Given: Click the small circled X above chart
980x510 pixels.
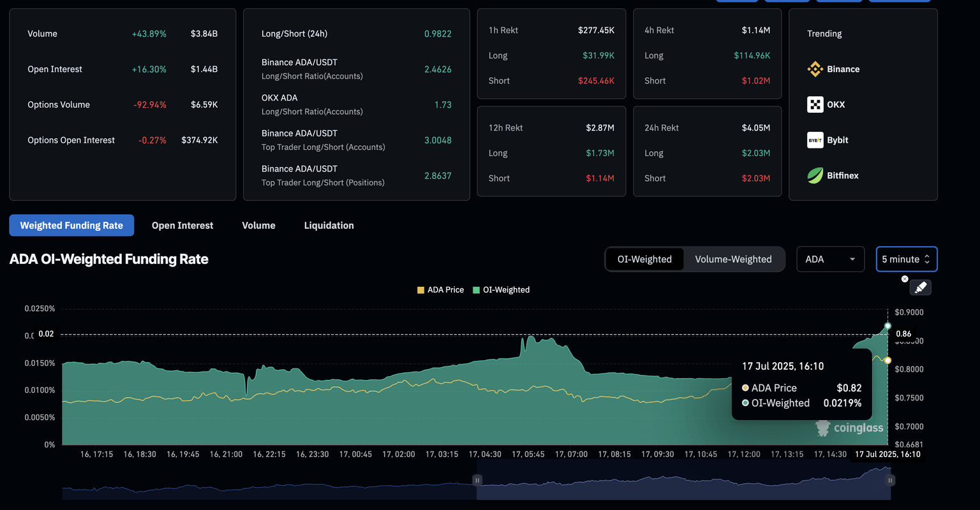Looking at the screenshot, I should pos(904,279).
